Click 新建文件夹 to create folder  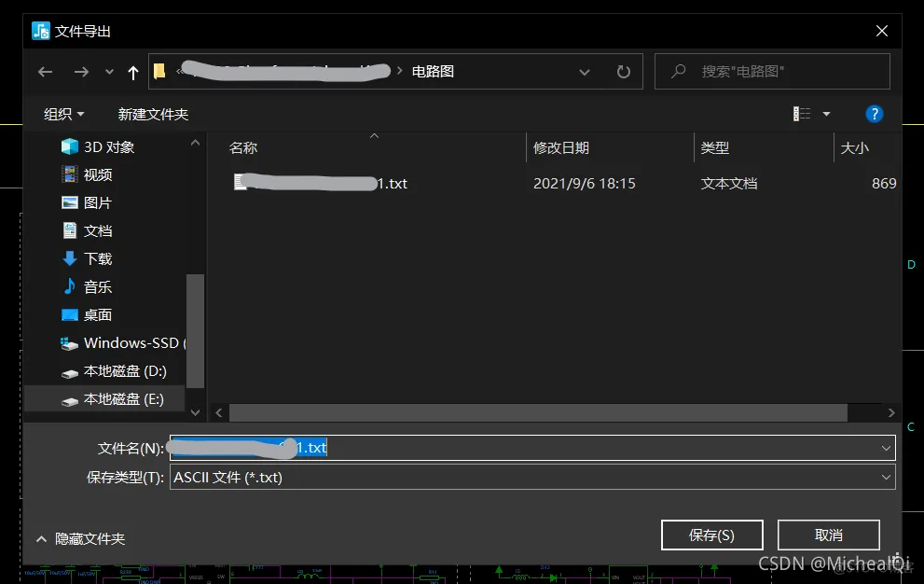click(x=153, y=114)
